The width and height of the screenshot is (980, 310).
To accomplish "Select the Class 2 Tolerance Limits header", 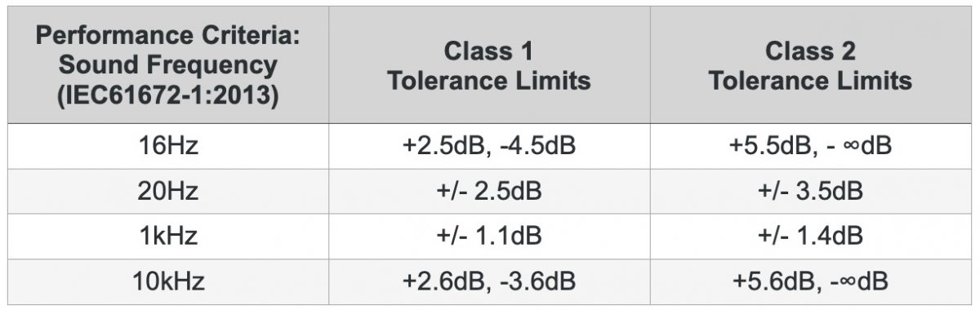I will coord(810,65).
